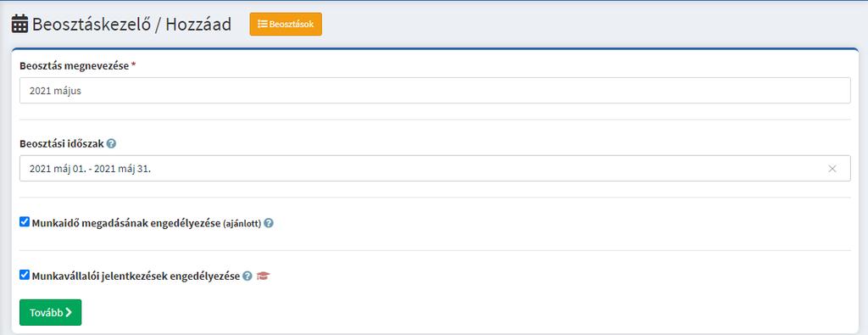This screenshot has width=868, height=335.
Task: Click the red graduation cap icon
Action: click(x=263, y=276)
